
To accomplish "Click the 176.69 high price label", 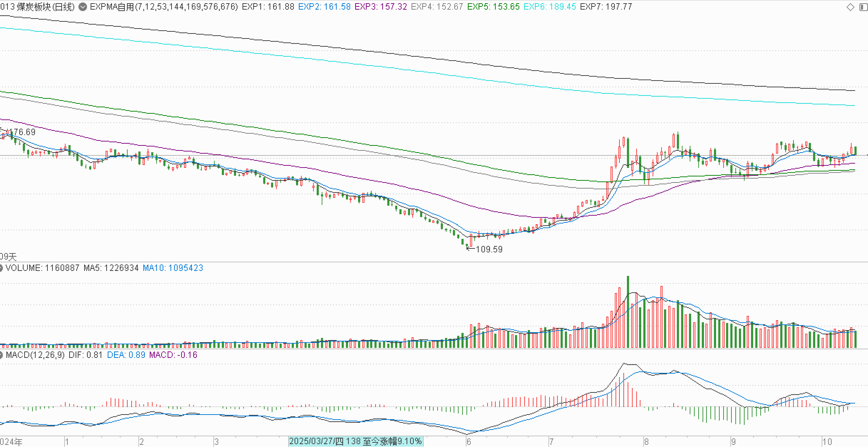I will click(22, 132).
